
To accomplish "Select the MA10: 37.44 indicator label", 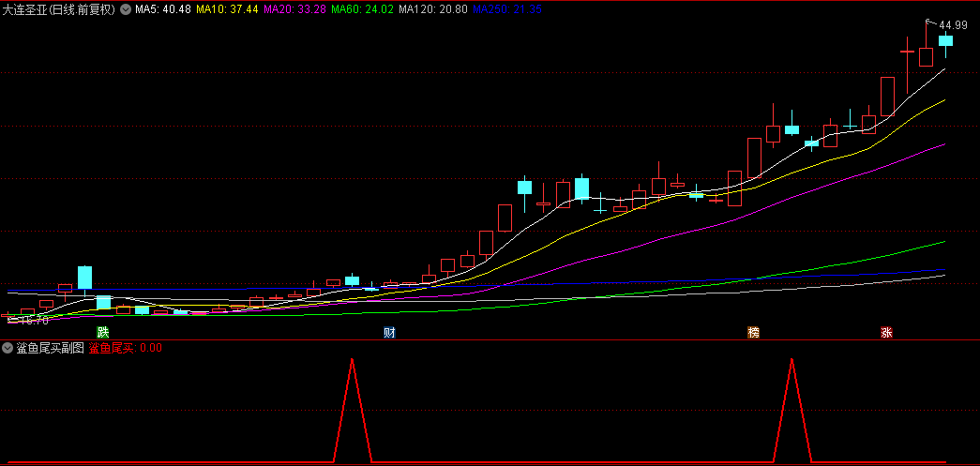I will click(228, 9).
